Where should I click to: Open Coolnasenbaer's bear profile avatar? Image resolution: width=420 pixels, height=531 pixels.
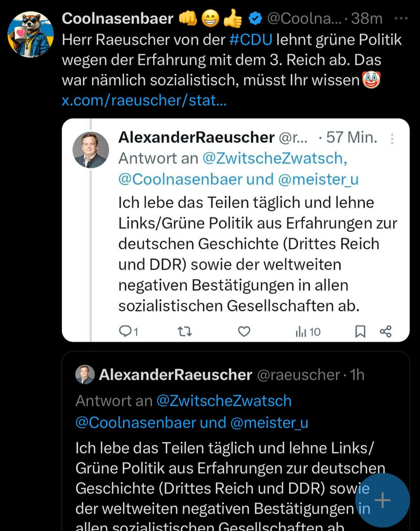31,34
